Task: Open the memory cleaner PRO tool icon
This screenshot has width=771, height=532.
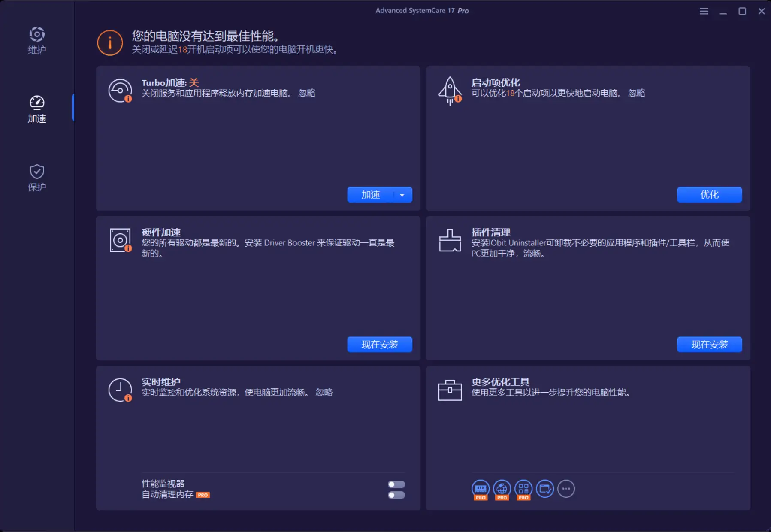Action: click(x=481, y=490)
